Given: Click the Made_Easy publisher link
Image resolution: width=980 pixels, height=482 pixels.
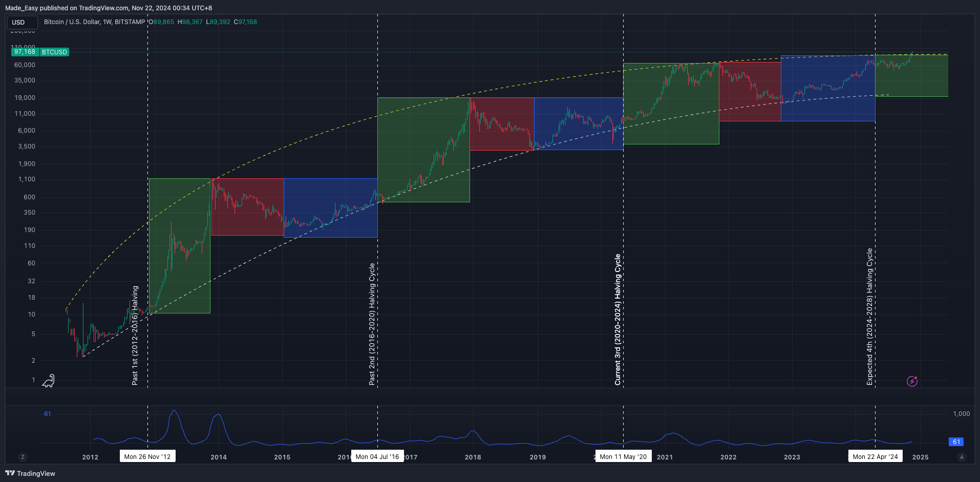Looking at the screenshot, I should 22,8.
